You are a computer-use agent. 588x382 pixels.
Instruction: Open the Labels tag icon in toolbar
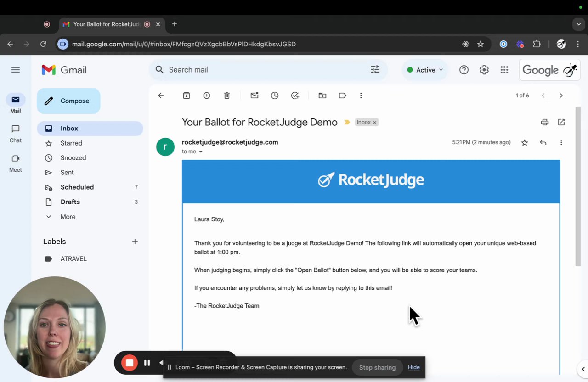(x=343, y=95)
